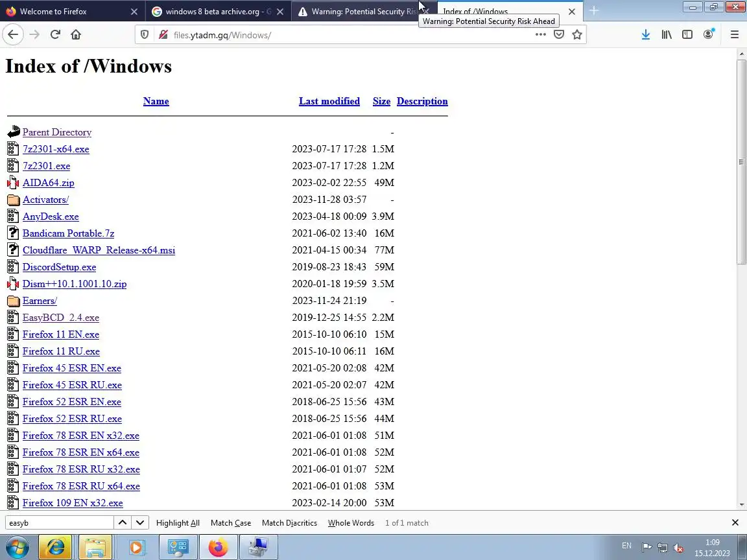Click the find bar search field

(x=60, y=523)
